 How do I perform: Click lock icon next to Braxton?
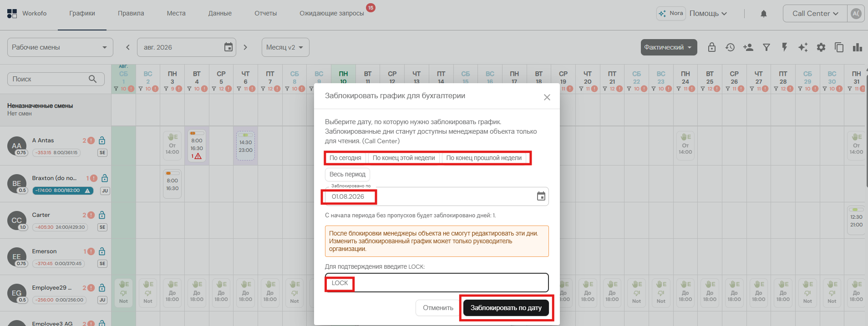(x=105, y=178)
